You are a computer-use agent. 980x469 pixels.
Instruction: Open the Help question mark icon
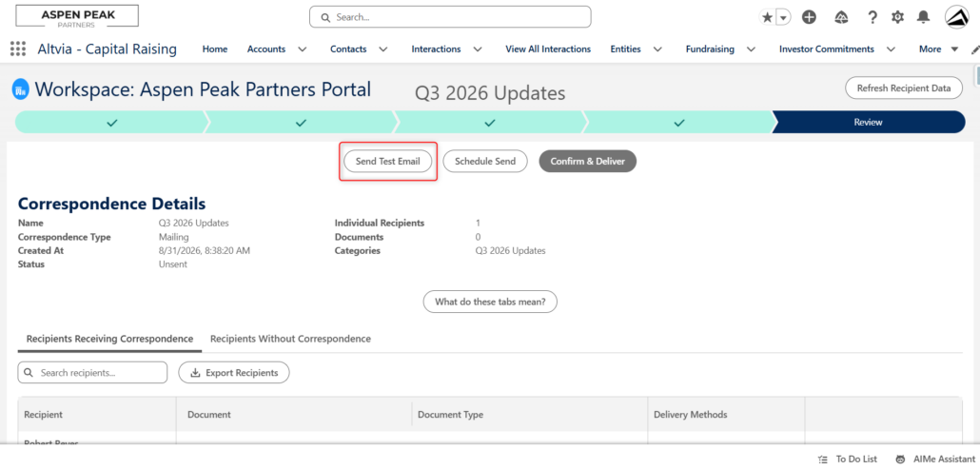872,17
